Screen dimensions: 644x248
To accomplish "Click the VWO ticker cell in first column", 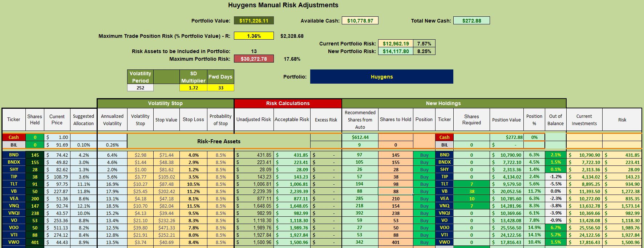I will pyautogui.click(x=14, y=242).
